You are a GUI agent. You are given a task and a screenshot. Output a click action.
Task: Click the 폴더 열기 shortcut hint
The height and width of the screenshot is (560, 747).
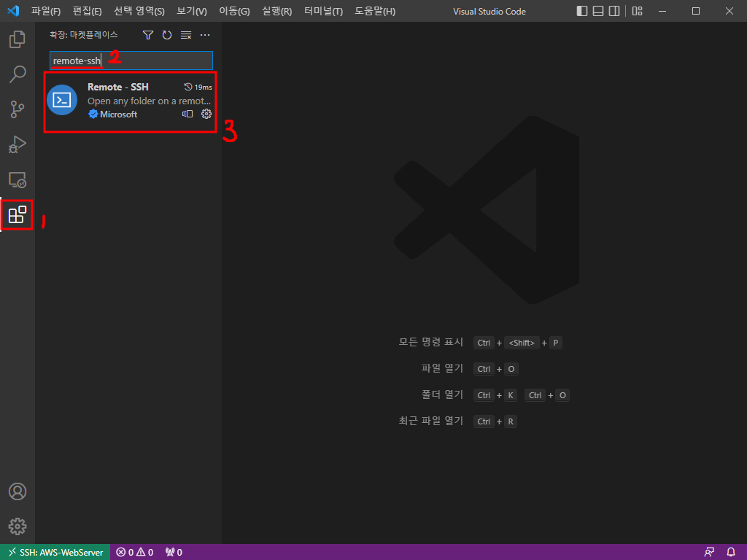(495, 394)
